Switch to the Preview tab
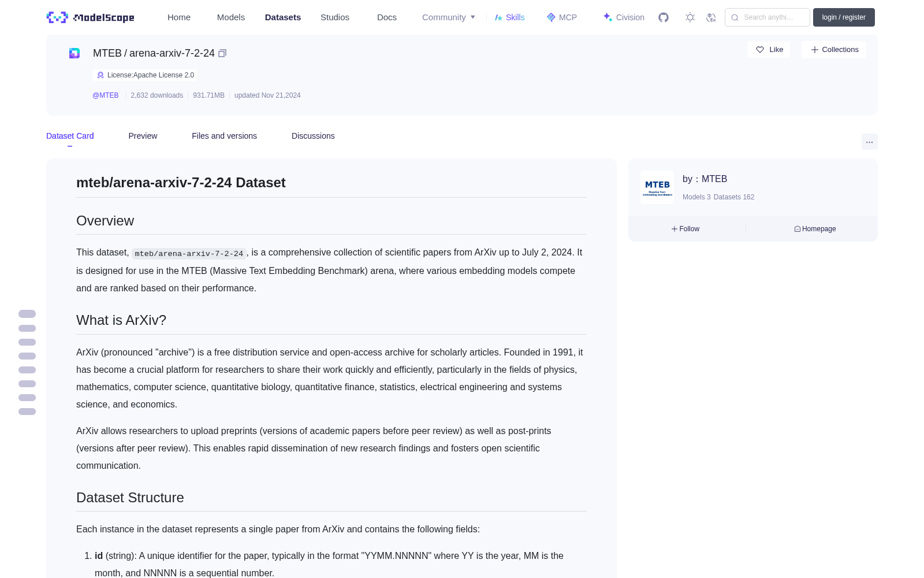924x578 pixels. pyautogui.click(x=143, y=136)
